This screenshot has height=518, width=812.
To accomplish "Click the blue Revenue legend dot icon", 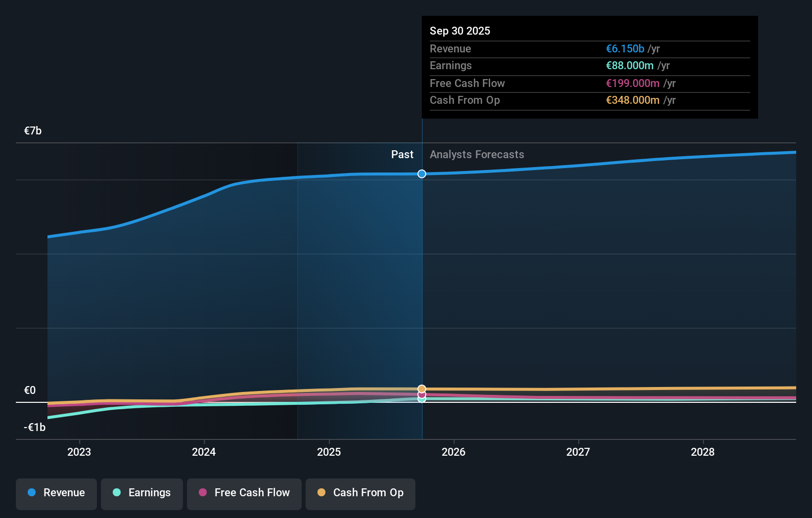I will point(32,492).
